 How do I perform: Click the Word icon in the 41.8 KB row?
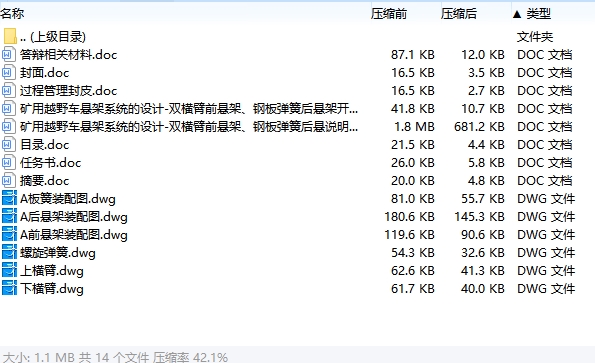8,108
